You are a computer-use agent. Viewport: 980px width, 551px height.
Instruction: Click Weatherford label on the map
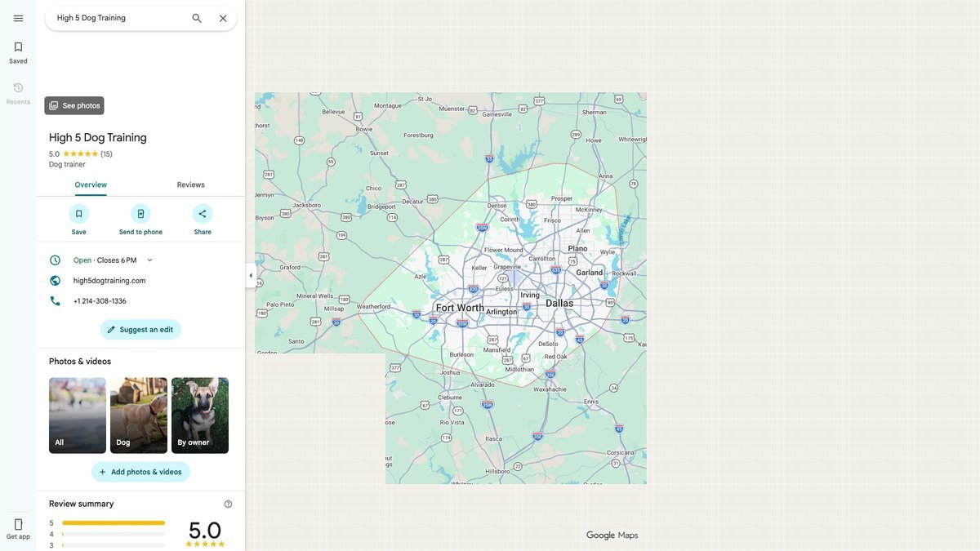(x=373, y=307)
